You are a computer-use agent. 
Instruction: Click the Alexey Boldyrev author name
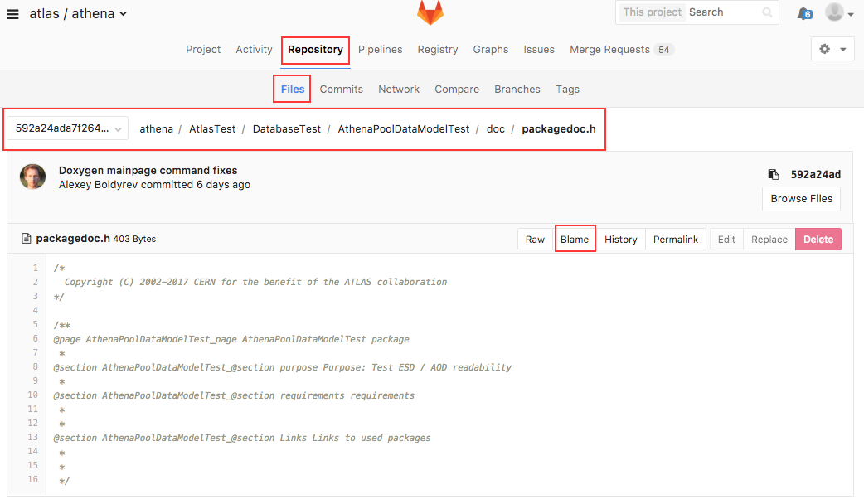pyautogui.click(x=98, y=185)
